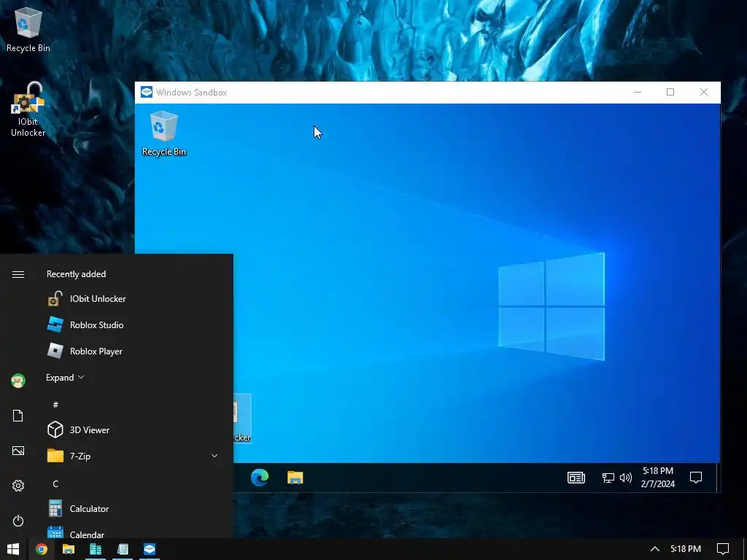Click the Recently added heading

(x=76, y=274)
